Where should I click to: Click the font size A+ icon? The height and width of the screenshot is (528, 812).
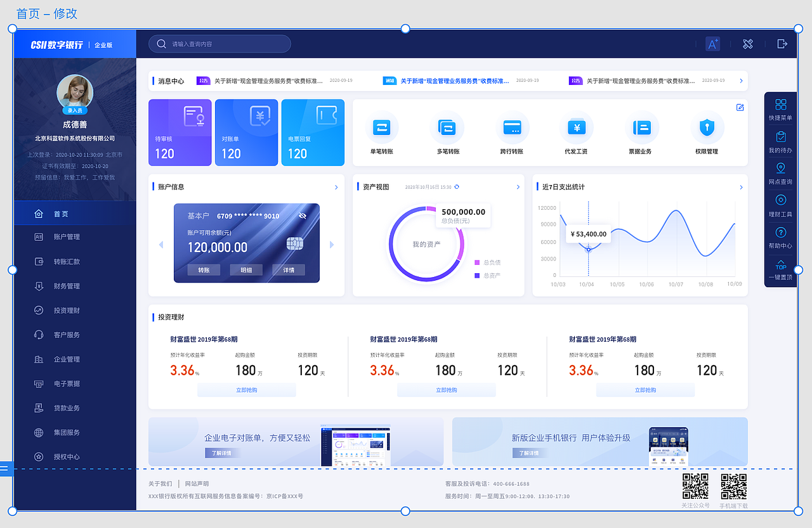coord(713,44)
